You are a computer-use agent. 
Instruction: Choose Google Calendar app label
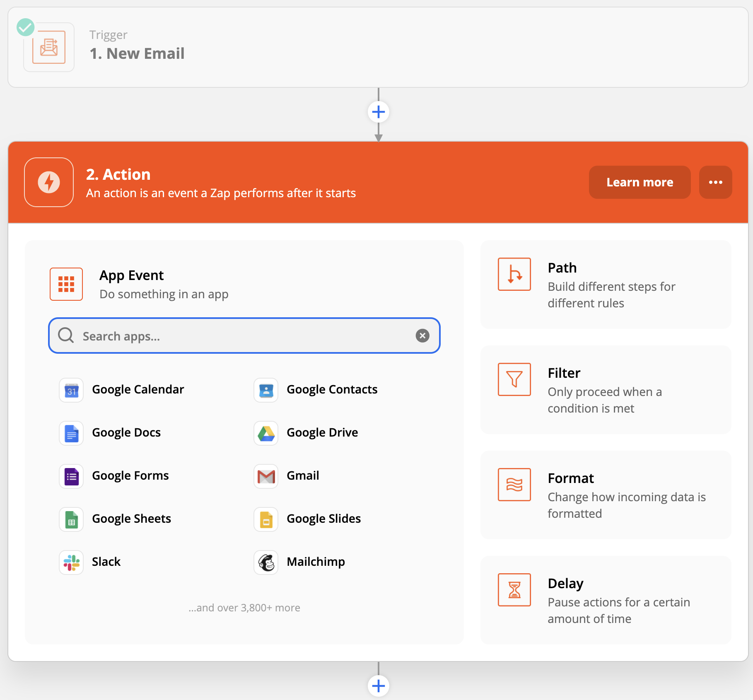138,389
